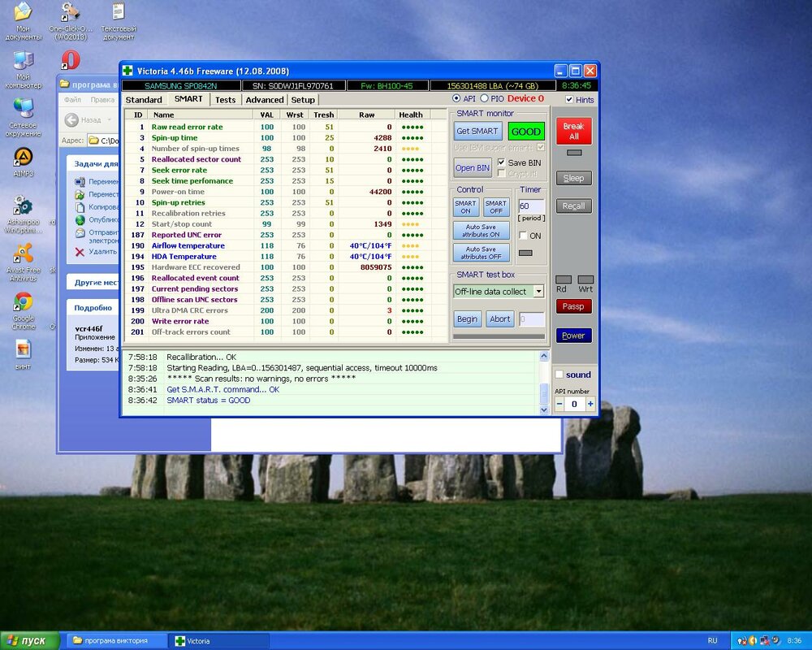
Task: Uncheck the Save BIN checkbox
Action: click(x=501, y=162)
